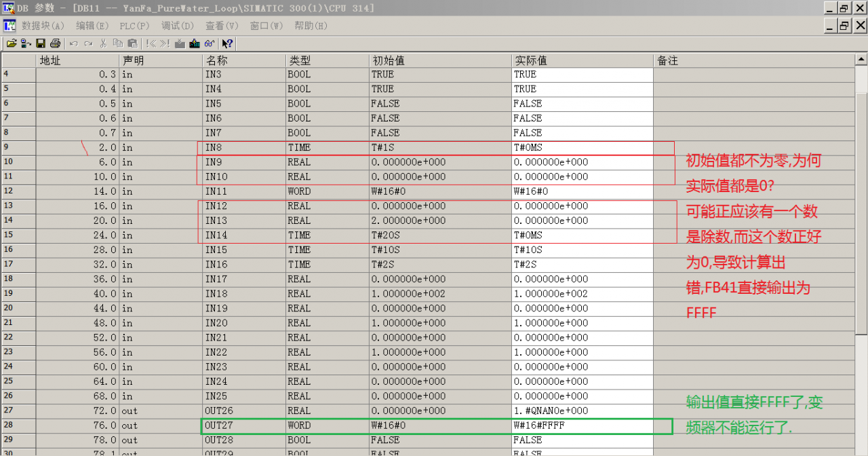This screenshot has width=868, height=456.
Task: Click the Print toolbar icon
Action: (55, 43)
